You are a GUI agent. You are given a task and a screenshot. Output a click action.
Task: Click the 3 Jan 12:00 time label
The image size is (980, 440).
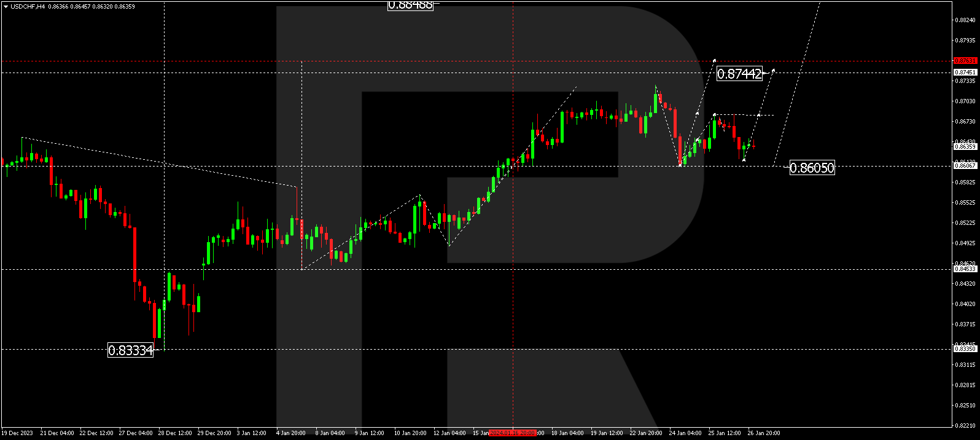tap(252, 433)
